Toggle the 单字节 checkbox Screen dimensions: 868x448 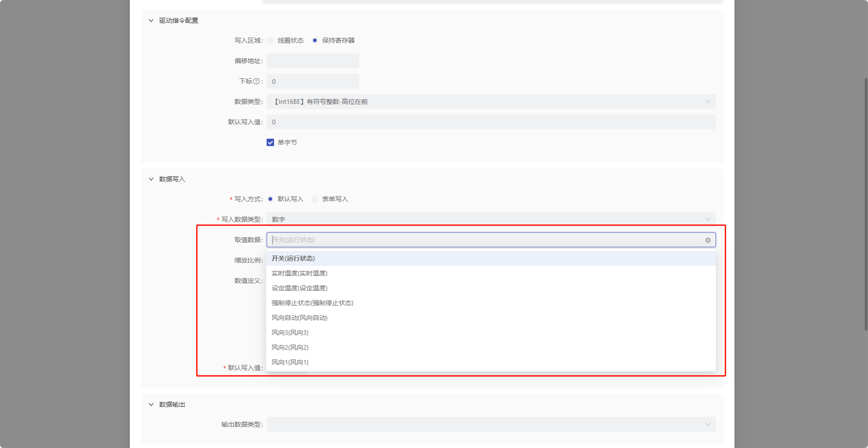(x=270, y=142)
